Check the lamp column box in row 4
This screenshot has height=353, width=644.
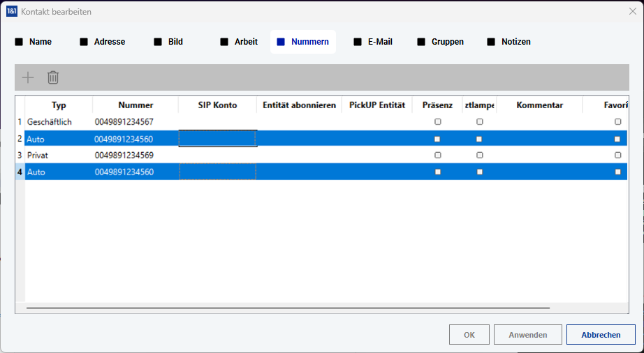coord(479,172)
